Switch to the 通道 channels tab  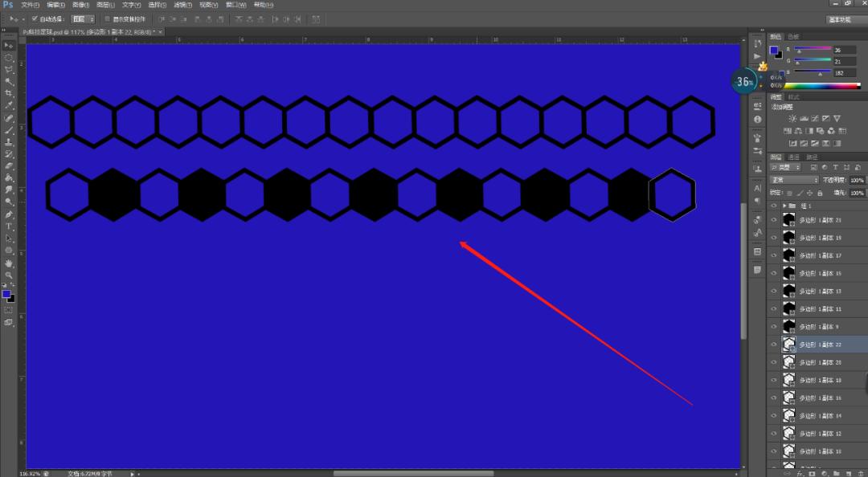click(x=793, y=157)
